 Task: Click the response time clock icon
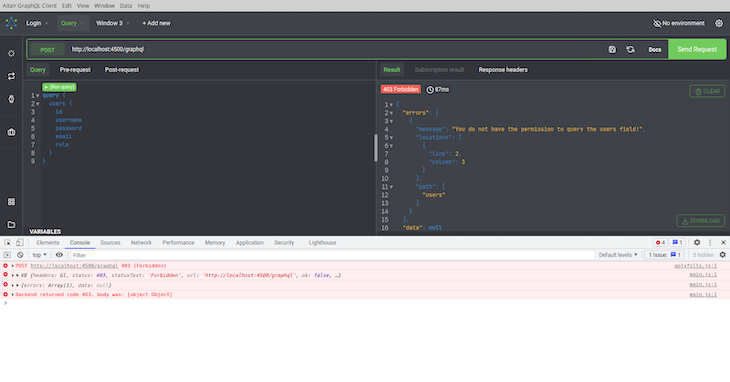[430, 89]
